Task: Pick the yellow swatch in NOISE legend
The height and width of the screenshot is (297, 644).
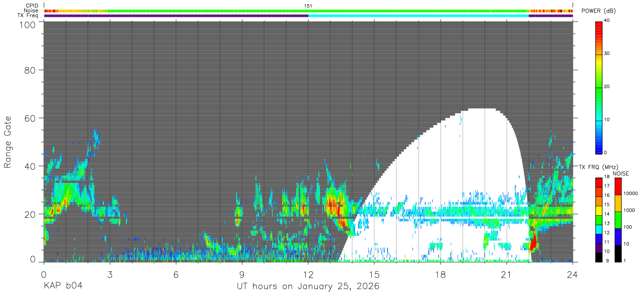Action: coord(618,203)
